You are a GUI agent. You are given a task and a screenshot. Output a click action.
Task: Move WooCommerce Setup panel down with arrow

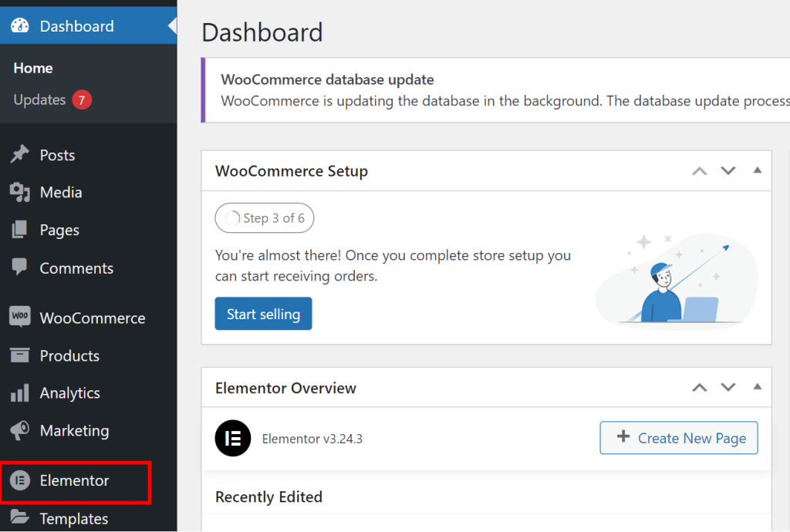coord(728,170)
